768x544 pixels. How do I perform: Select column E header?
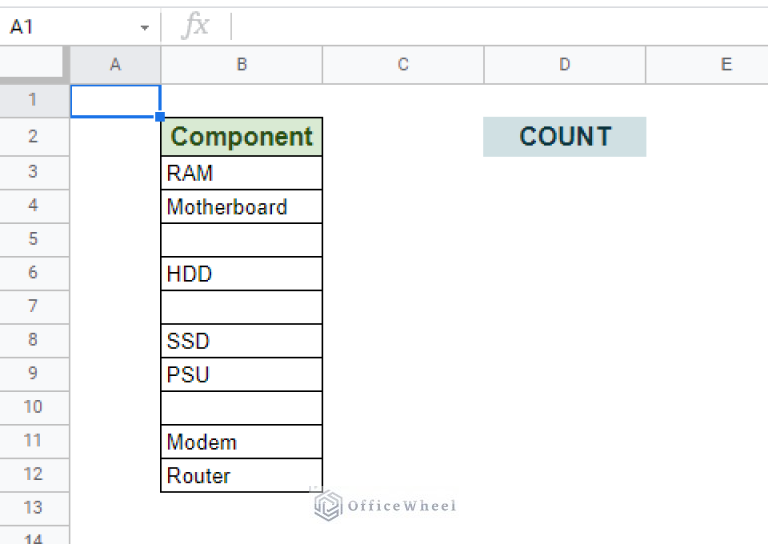[707, 65]
